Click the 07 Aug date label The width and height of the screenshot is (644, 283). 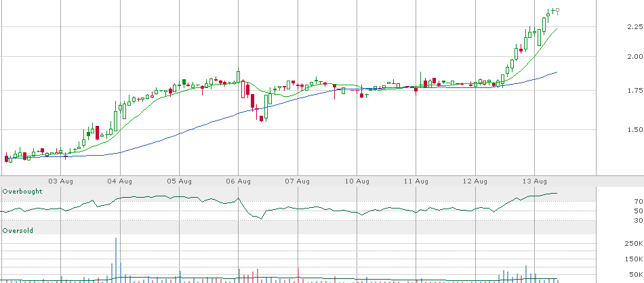tap(298, 181)
